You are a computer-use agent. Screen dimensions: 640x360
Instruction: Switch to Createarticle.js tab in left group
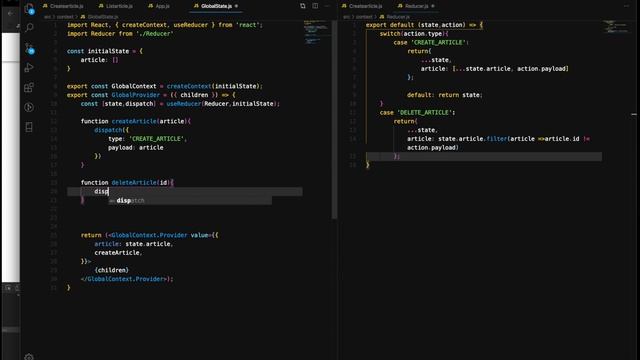[63, 6]
